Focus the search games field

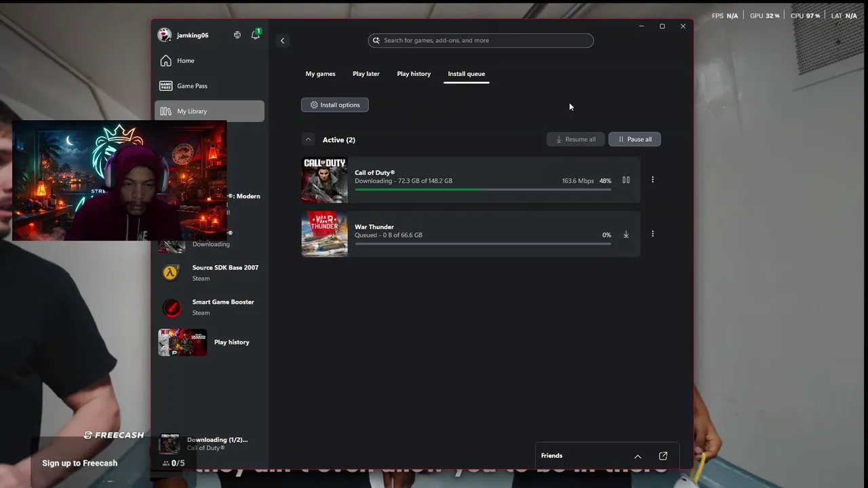coord(481,41)
